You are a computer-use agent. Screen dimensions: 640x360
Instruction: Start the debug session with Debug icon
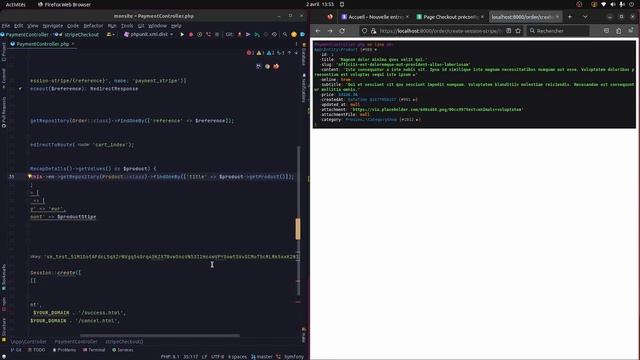tap(191, 35)
